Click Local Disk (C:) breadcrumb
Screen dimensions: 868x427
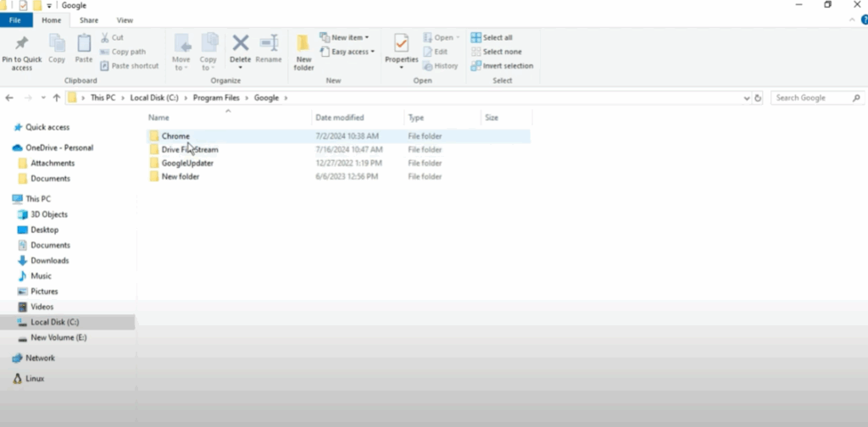154,98
